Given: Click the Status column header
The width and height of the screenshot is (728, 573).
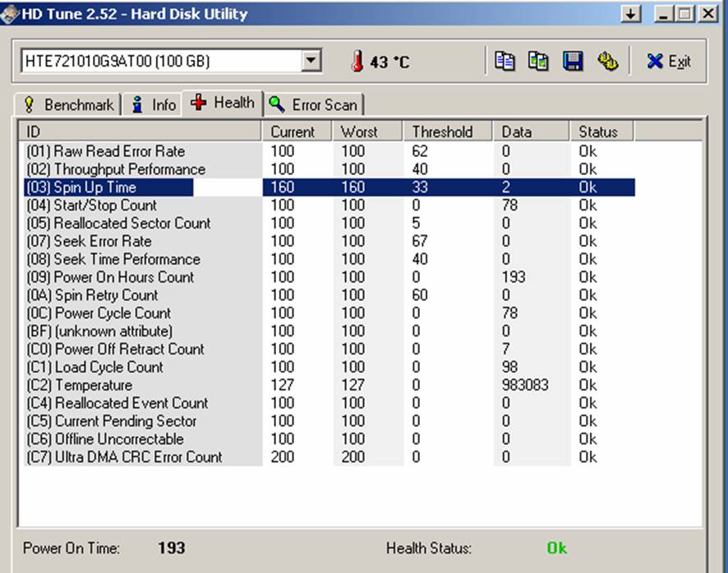Looking at the screenshot, I should 601,132.
